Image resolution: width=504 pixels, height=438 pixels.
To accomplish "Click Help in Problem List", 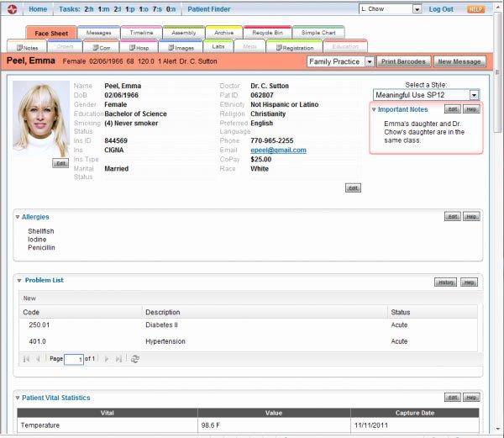I will coord(469,282).
